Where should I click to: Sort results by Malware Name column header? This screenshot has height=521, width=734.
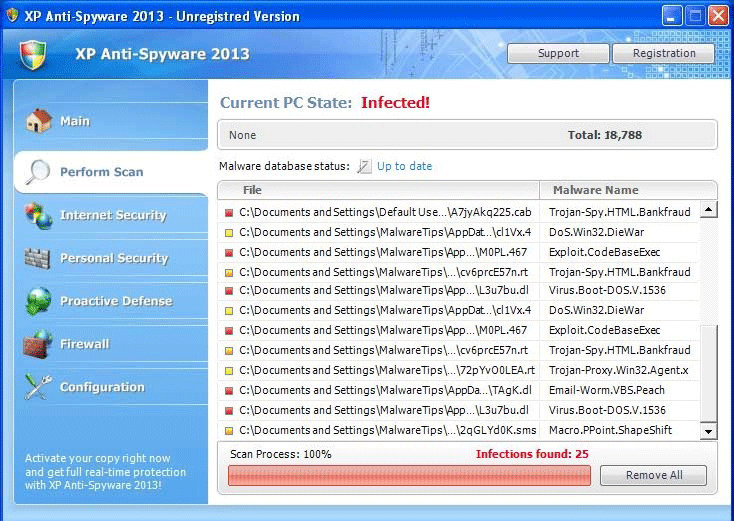pos(595,190)
